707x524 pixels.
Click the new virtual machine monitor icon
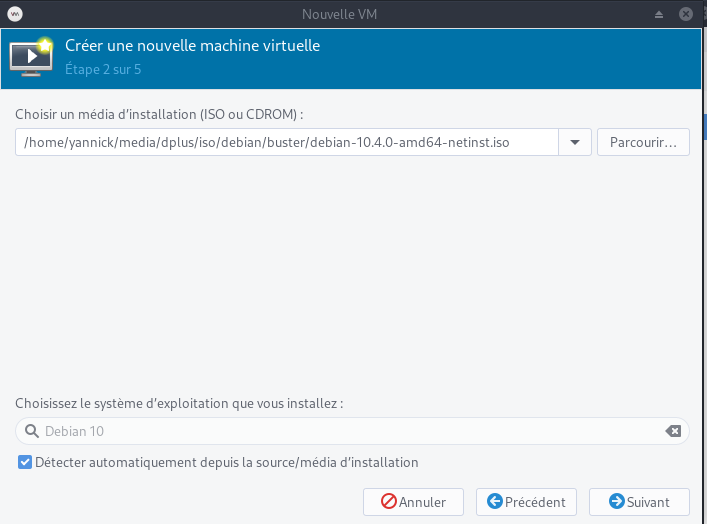(32, 57)
